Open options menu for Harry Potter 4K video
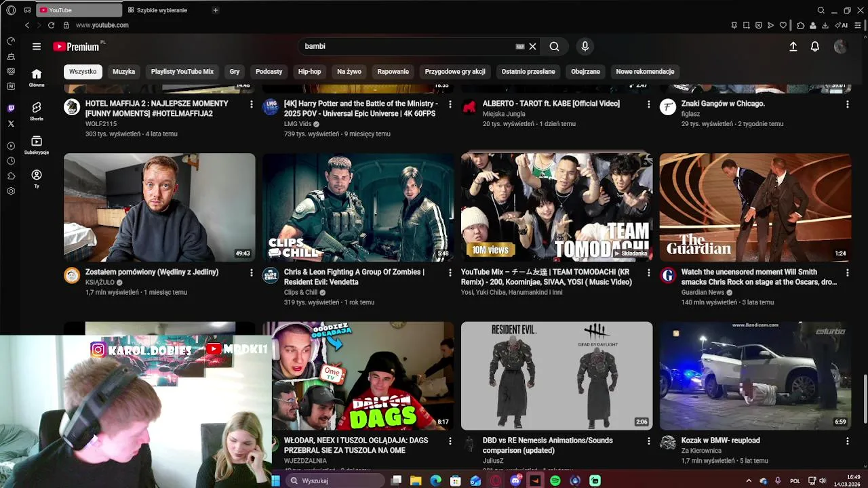Image resolution: width=868 pixels, height=488 pixels. point(450,104)
